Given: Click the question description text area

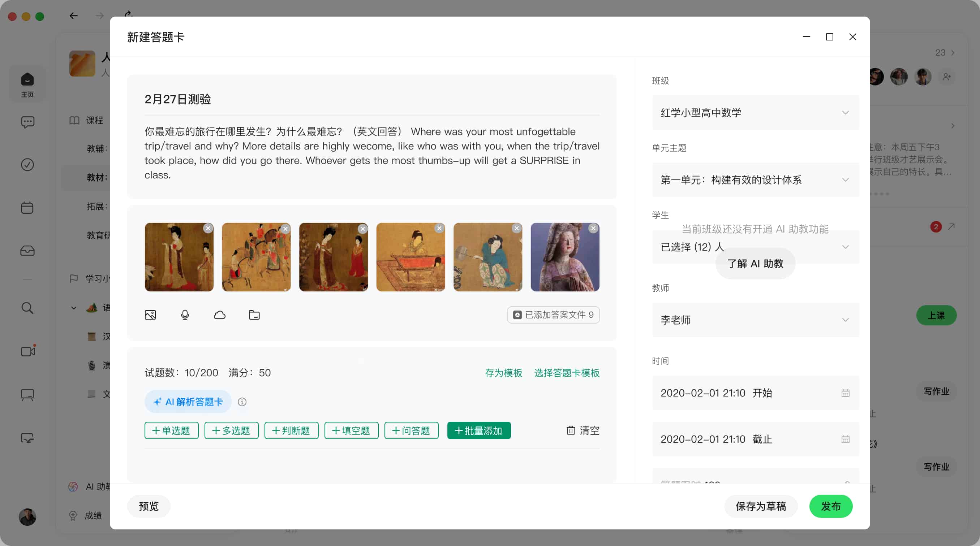Looking at the screenshot, I should (x=372, y=153).
